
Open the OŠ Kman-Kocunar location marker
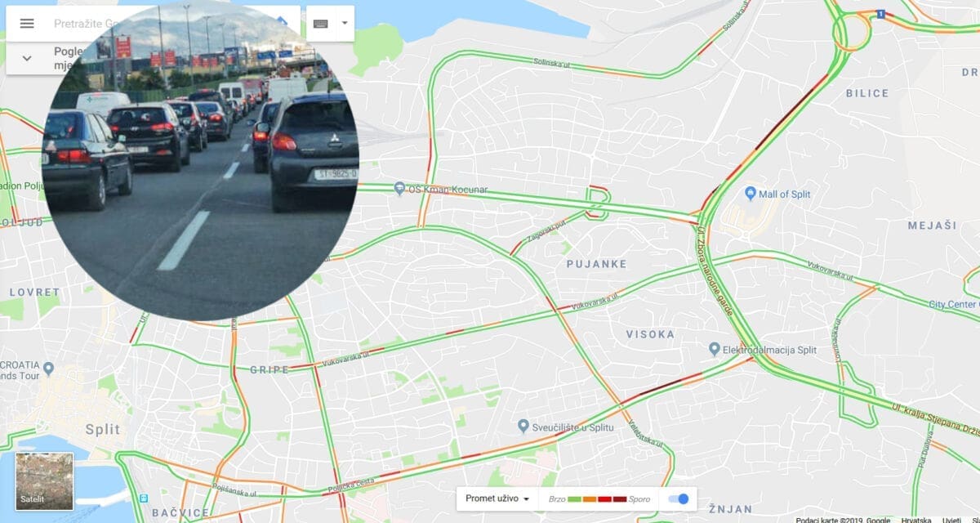[399, 189]
